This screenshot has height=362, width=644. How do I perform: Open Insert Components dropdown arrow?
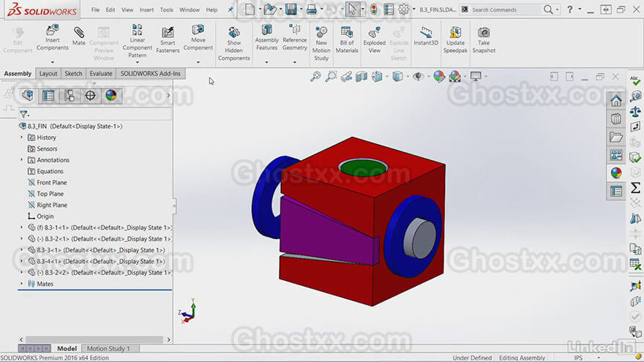[53, 62]
